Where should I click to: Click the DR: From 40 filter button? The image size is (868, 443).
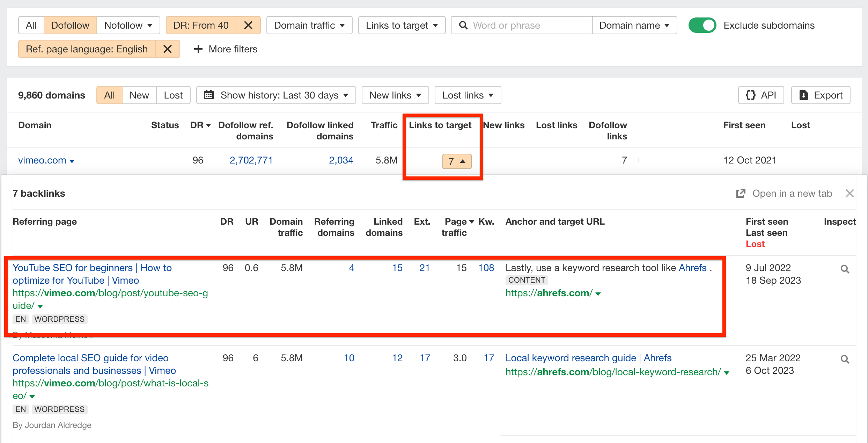click(x=201, y=25)
